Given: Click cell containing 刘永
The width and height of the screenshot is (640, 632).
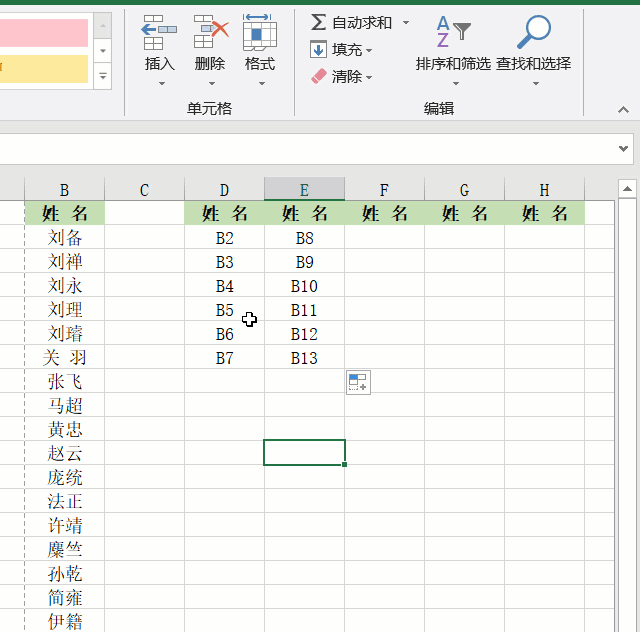Looking at the screenshot, I should 64,285.
